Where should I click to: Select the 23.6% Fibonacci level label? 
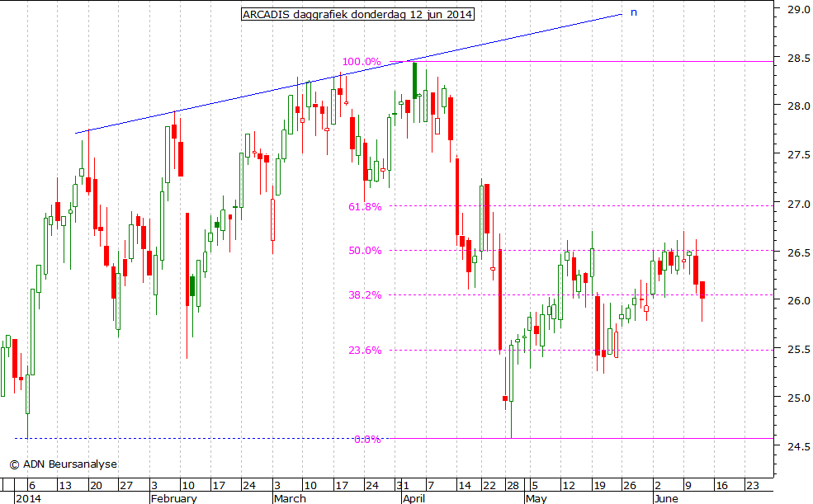click(365, 350)
